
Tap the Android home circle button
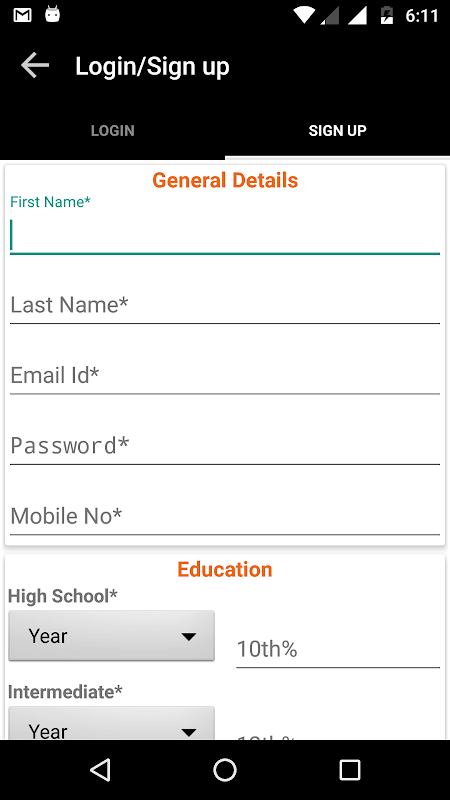225,769
